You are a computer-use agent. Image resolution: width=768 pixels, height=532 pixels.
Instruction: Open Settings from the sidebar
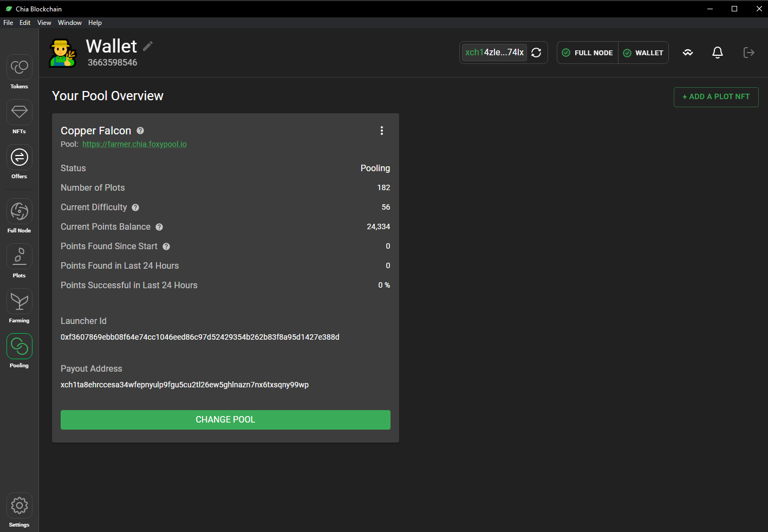point(19,506)
